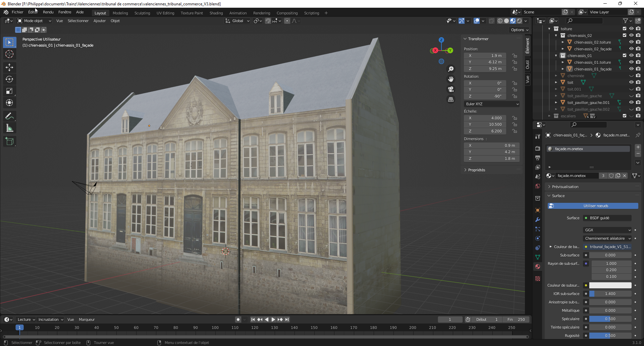The height and width of the screenshot is (346, 644).
Task: Activate the Annotate pencil tool
Action: (x=9, y=116)
